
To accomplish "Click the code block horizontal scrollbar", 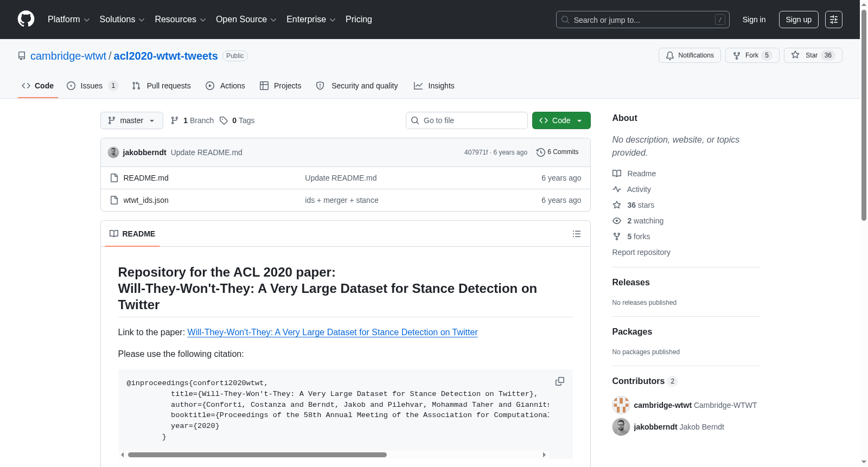I will click(257, 455).
